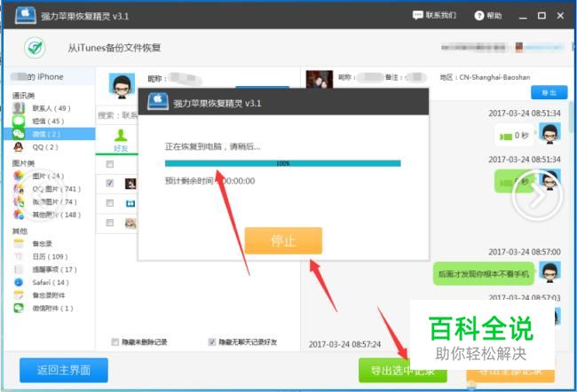The height and width of the screenshot is (392, 577).
Task: Enable 隐藏未删除记录 checkbox
Action: click(115, 342)
